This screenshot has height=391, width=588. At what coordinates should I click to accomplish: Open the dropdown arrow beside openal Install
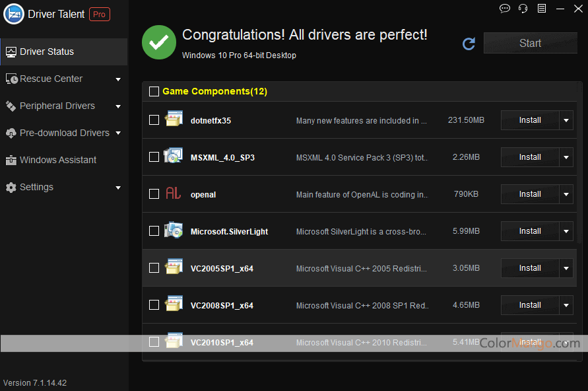[x=566, y=194]
